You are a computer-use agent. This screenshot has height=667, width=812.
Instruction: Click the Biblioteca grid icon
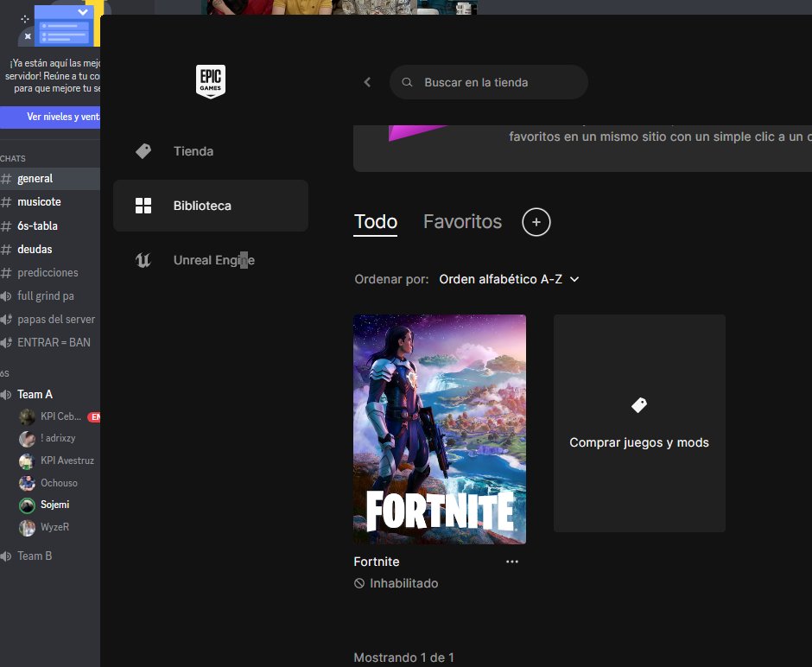(x=143, y=206)
